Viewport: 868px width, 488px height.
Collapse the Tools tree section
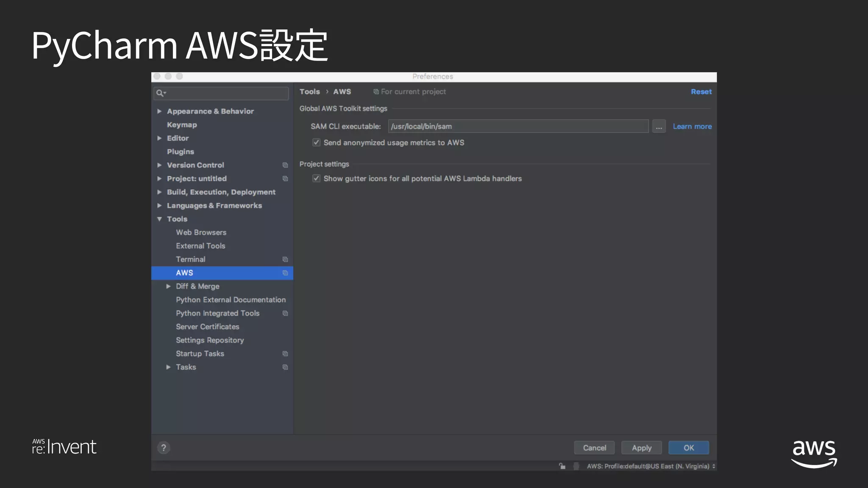pyautogui.click(x=160, y=219)
